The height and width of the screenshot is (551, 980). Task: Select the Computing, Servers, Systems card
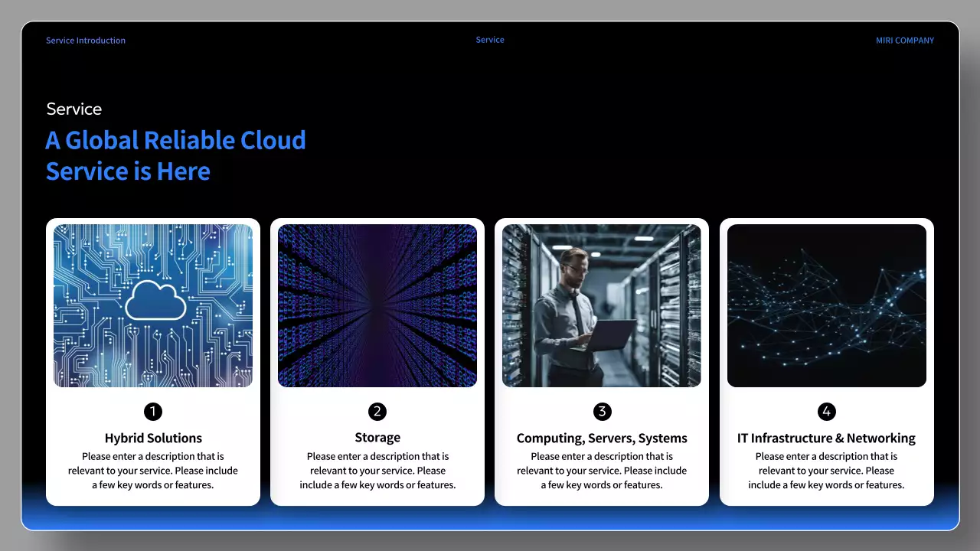tap(602, 362)
